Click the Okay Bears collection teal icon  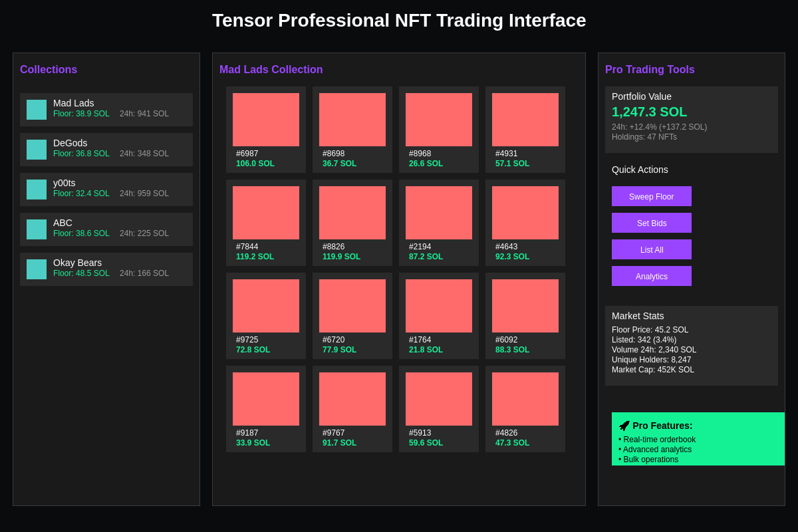(37, 269)
